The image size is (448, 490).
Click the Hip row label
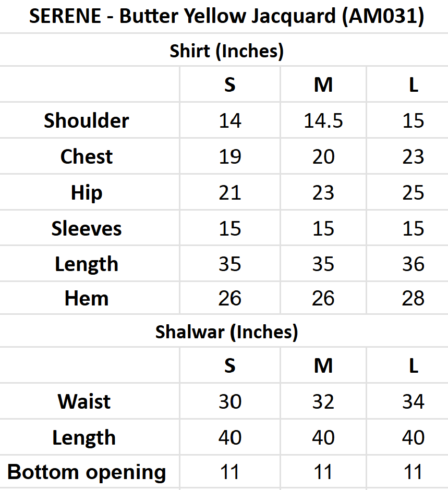tap(86, 192)
